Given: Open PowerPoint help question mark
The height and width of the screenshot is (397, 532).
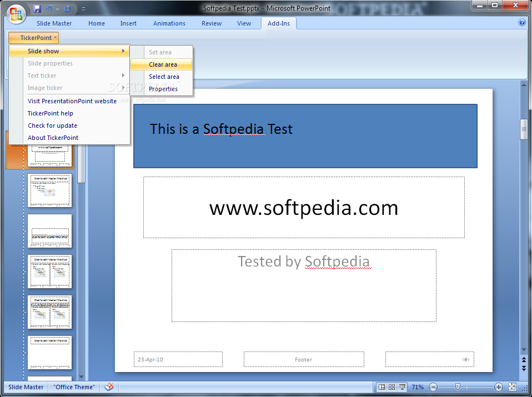Looking at the screenshot, I should (522, 22).
